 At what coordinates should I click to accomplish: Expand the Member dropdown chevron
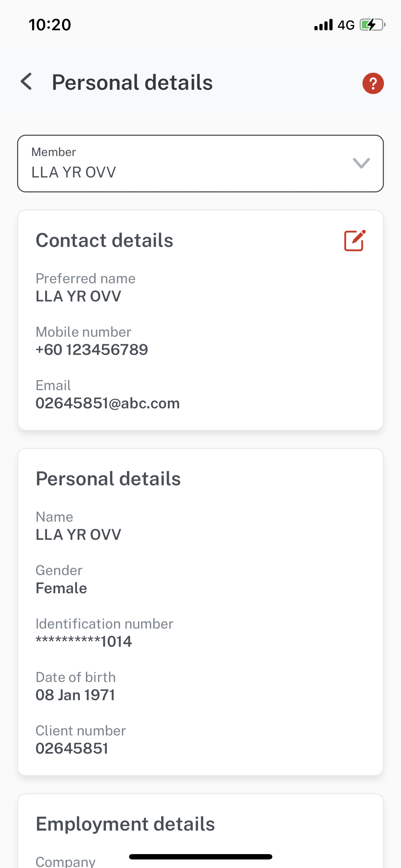tap(361, 163)
